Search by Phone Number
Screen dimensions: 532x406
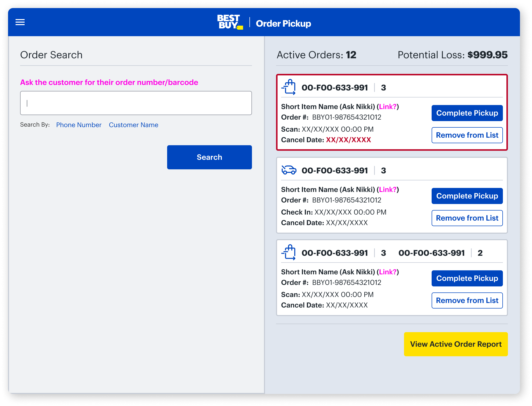click(x=79, y=125)
